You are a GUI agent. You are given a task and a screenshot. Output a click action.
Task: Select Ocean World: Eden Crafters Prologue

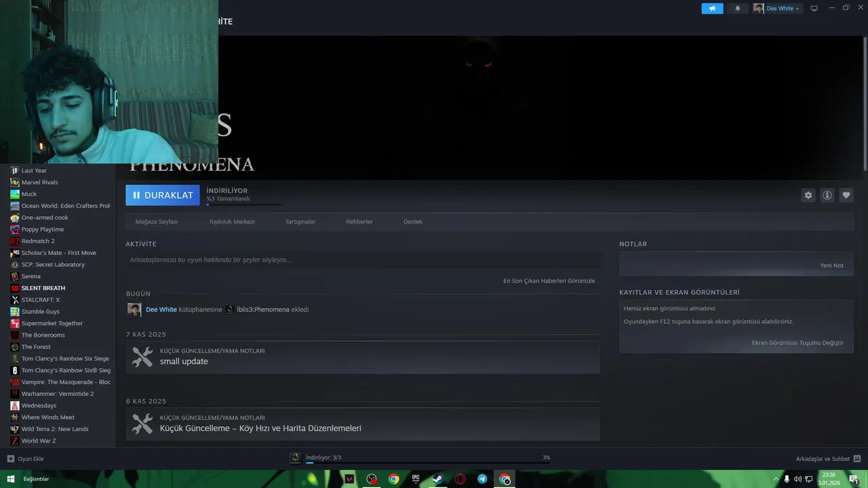(65, 206)
